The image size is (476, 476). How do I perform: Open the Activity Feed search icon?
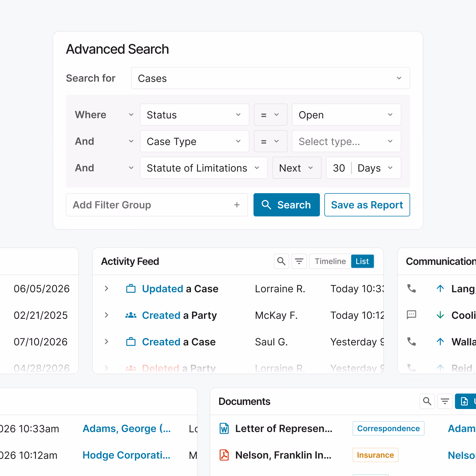click(x=281, y=261)
